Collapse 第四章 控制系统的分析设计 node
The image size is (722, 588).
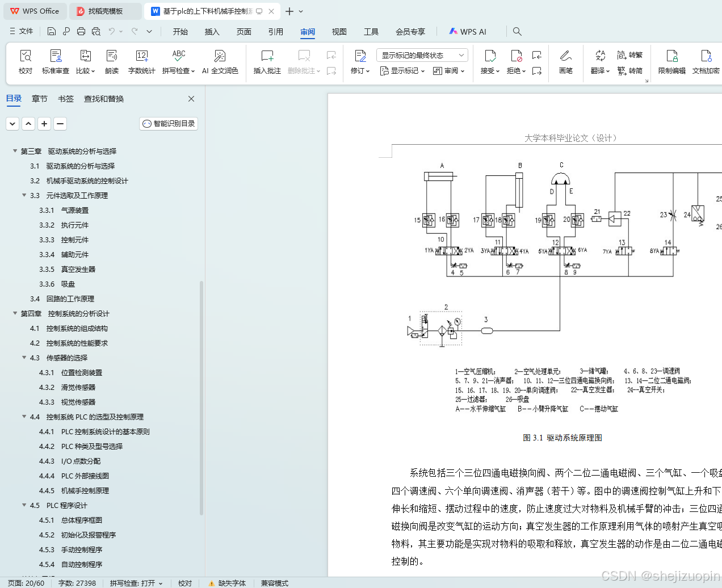click(x=15, y=313)
